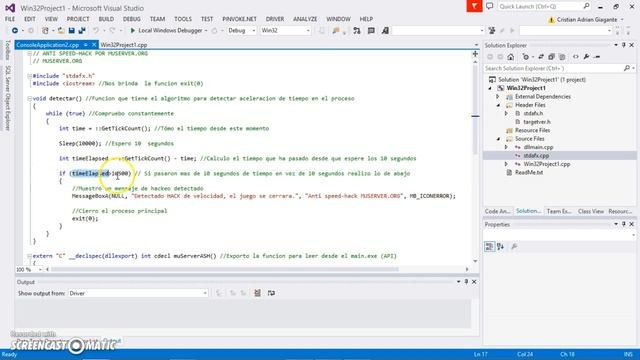The height and width of the screenshot is (360, 640).
Task: Open the FILE menu
Action: pos(10,19)
